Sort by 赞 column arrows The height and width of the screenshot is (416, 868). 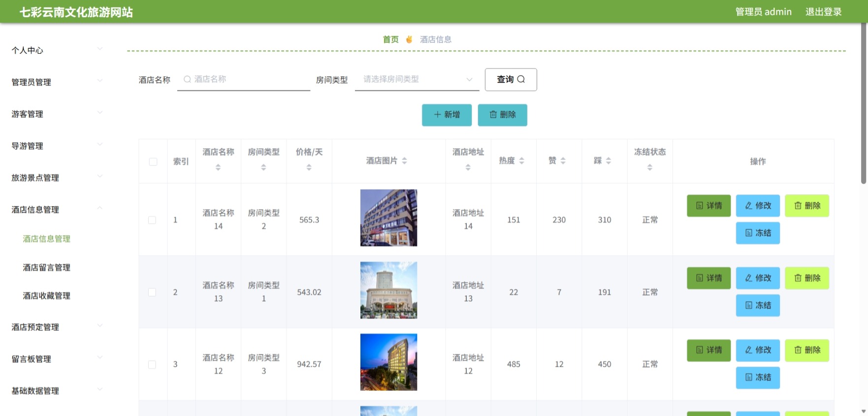(563, 161)
